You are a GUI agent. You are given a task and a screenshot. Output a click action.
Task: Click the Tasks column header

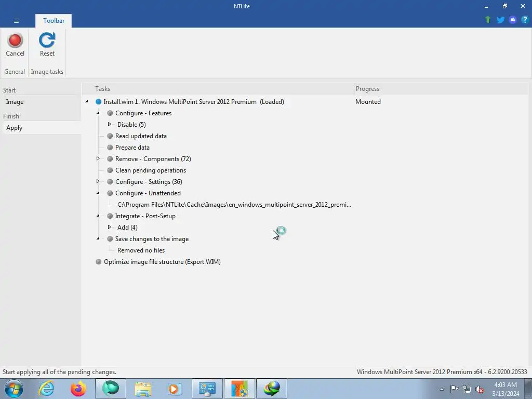coord(102,89)
